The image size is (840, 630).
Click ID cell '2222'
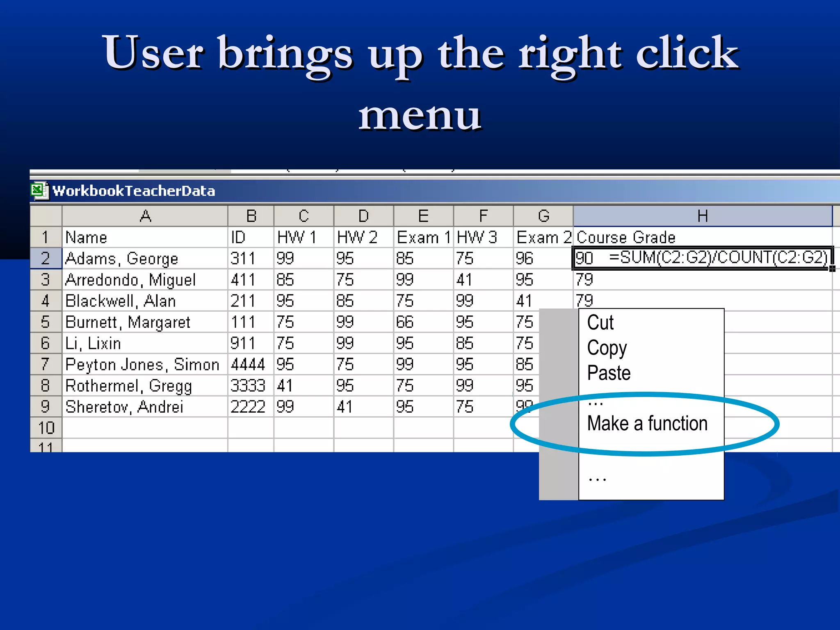click(x=251, y=406)
